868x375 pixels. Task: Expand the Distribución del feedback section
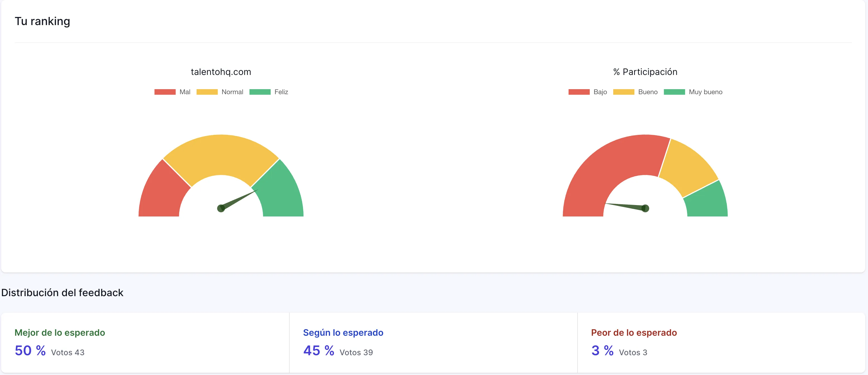click(x=62, y=293)
